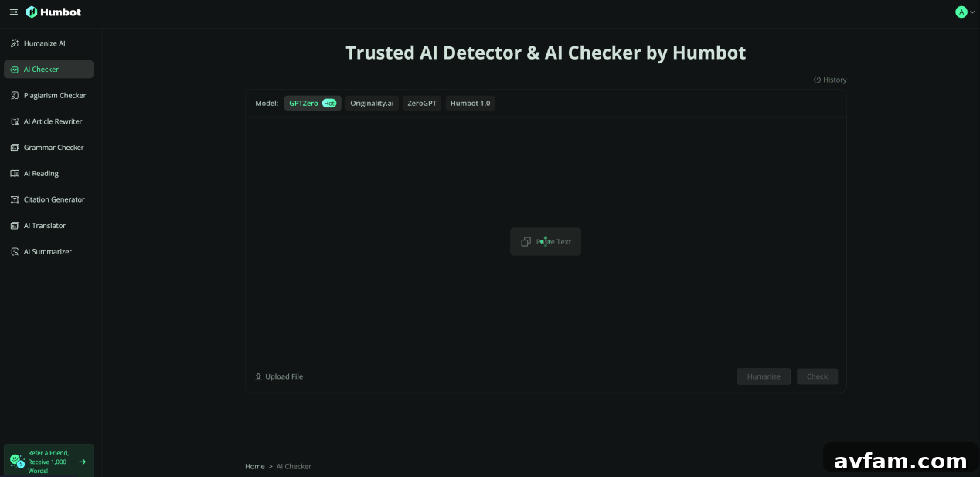This screenshot has height=477, width=980.
Task: Open Citation Generator tool
Action: 49,199
